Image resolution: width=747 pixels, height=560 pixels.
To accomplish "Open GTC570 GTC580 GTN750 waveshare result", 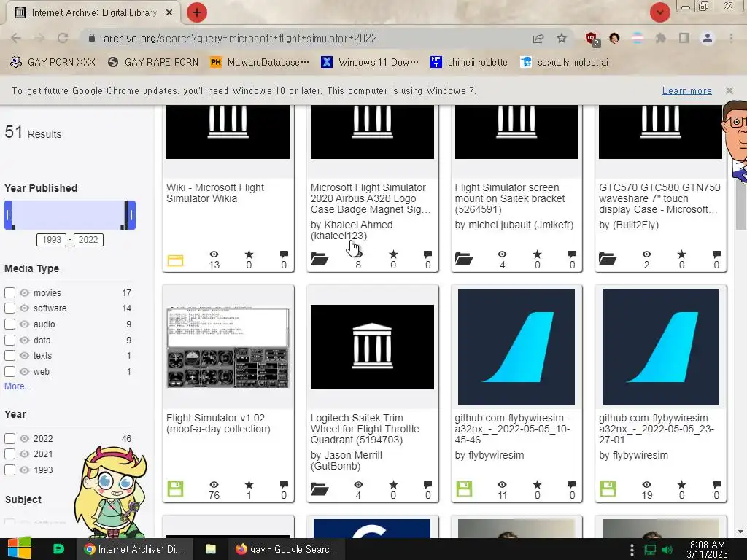I will click(x=659, y=198).
